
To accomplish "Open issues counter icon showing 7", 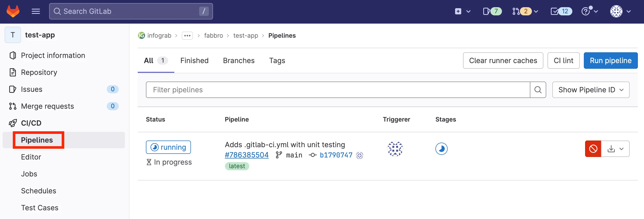I will 492,11.
